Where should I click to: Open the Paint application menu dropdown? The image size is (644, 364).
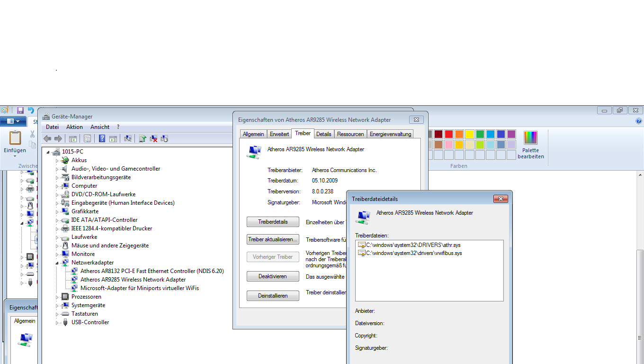click(13, 121)
